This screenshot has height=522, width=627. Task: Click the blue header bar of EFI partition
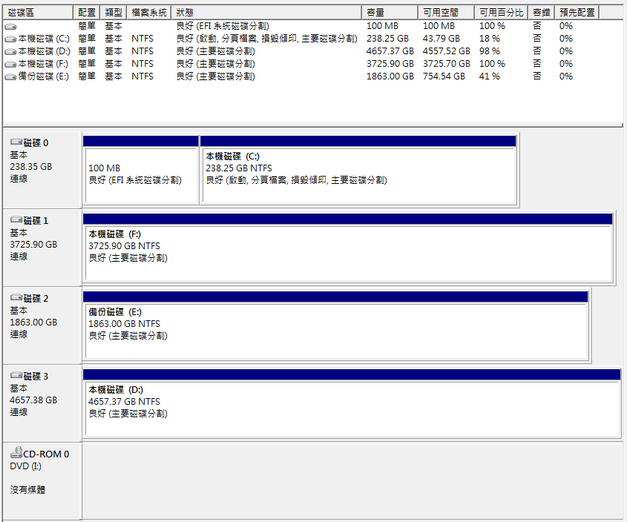[141, 141]
